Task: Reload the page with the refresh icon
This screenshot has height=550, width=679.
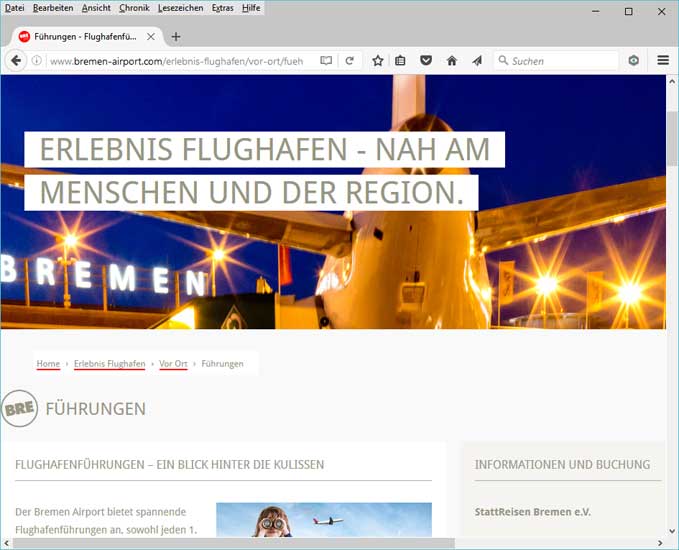Action: [x=349, y=61]
